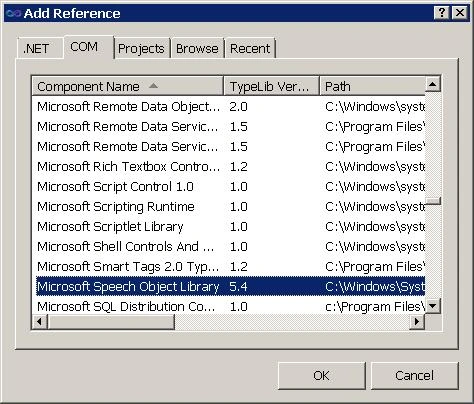
Task: Click the vertical scrollbar up arrow
Action: 433,84
